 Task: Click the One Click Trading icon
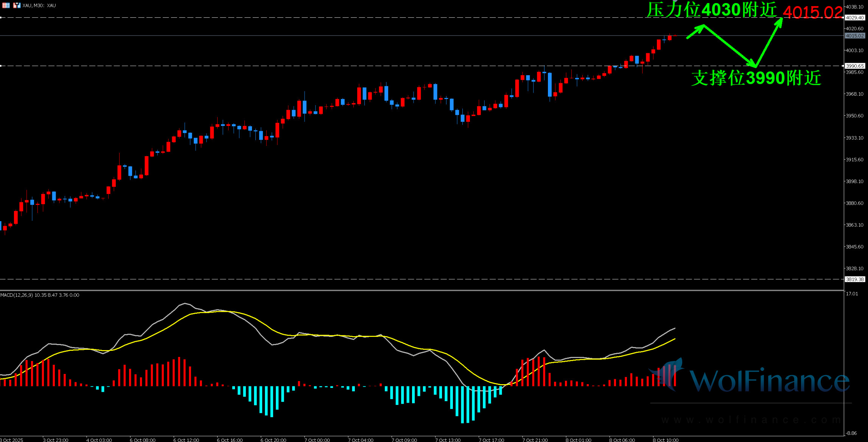[x=17, y=5]
